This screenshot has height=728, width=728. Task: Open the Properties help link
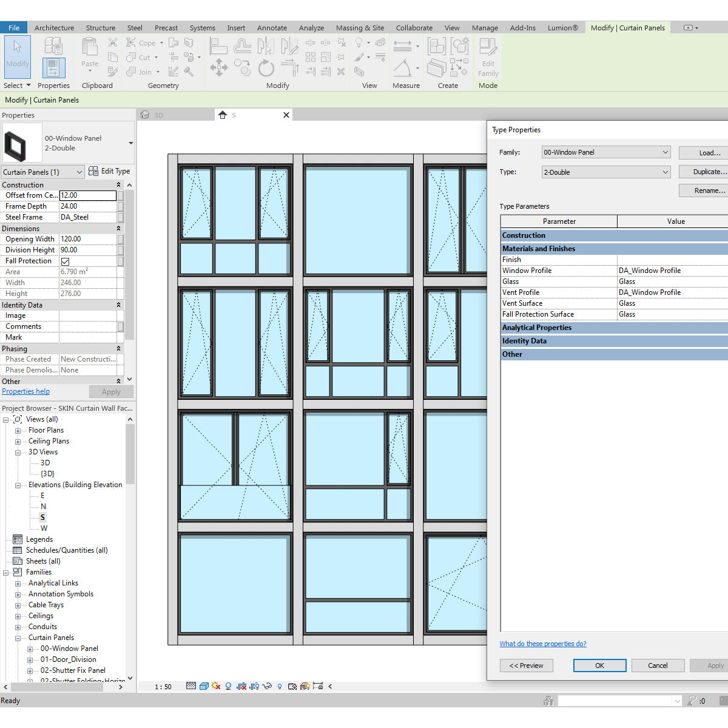pos(25,391)
